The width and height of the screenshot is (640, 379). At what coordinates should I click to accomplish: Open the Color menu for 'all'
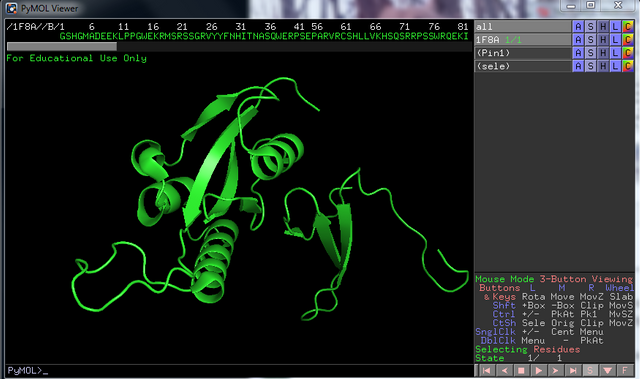(628, 27)
